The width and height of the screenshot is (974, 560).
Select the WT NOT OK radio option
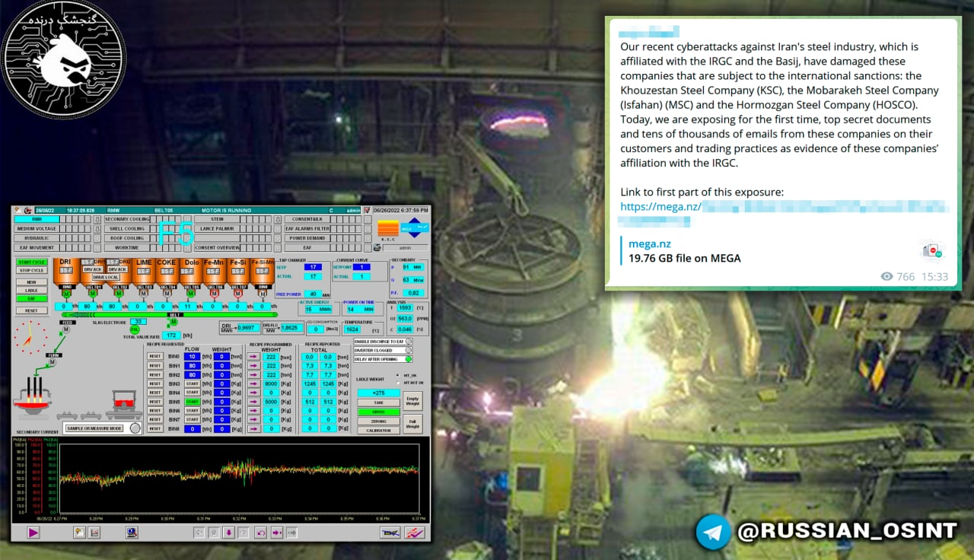point(397,383)
